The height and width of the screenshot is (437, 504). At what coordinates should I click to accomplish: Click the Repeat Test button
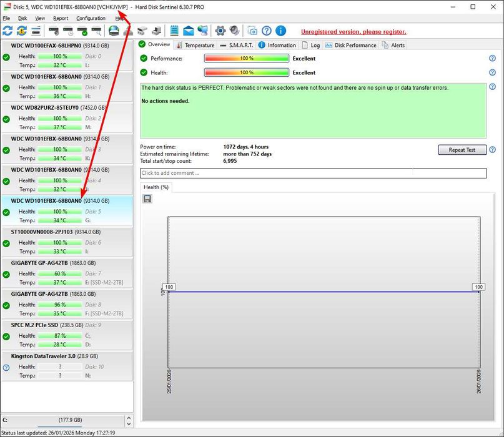(462, 150)
